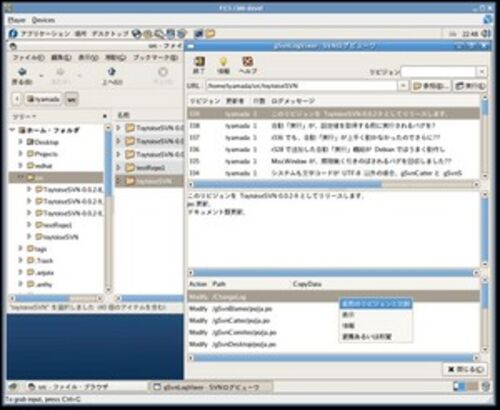Go back with the file browser 戻る icon
Viewport: 500px width, 410px height.
(22, 72)
